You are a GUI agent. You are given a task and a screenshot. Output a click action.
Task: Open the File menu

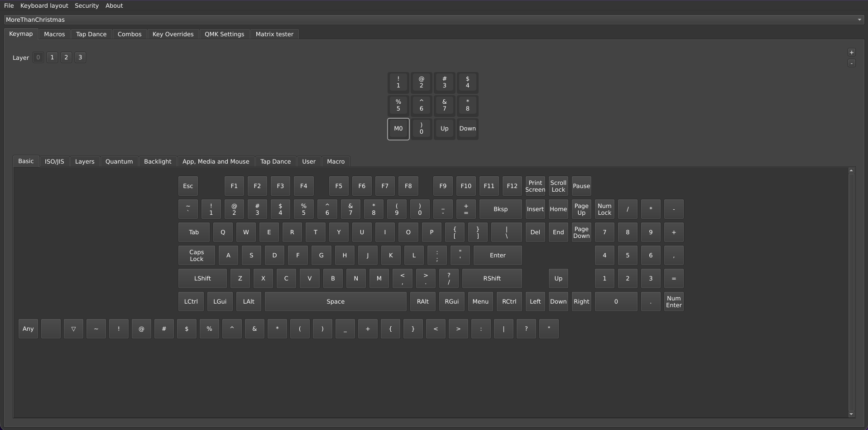9,6
